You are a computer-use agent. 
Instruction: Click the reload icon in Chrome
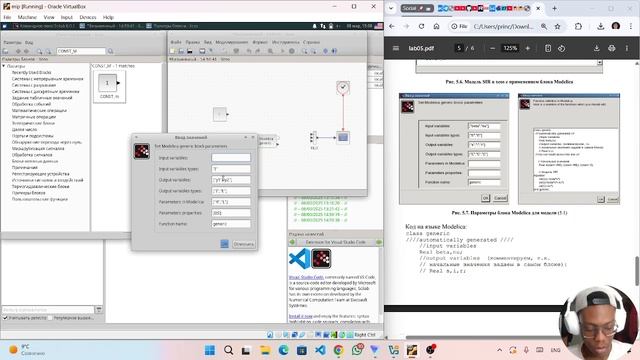421,26
